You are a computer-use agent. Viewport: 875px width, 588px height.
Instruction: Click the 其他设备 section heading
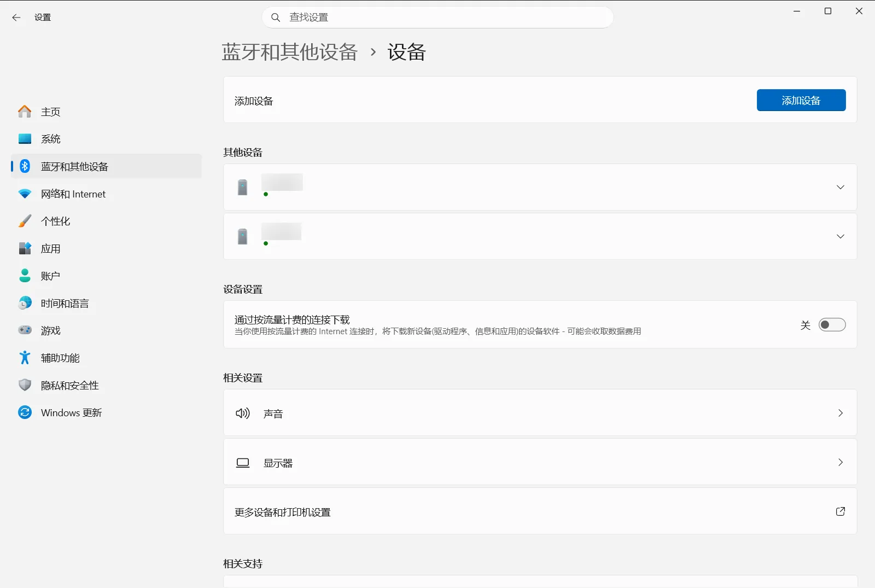243,152
